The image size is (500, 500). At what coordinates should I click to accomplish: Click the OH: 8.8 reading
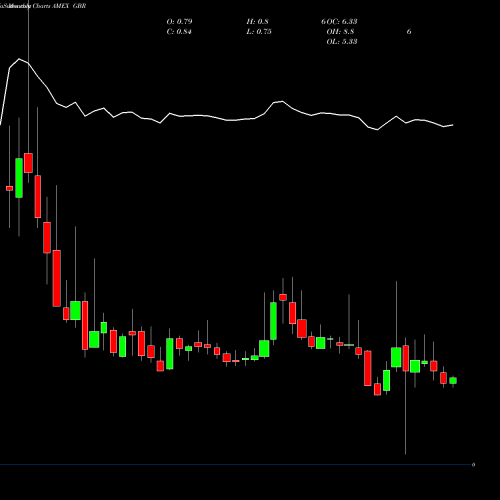(340, 32)
